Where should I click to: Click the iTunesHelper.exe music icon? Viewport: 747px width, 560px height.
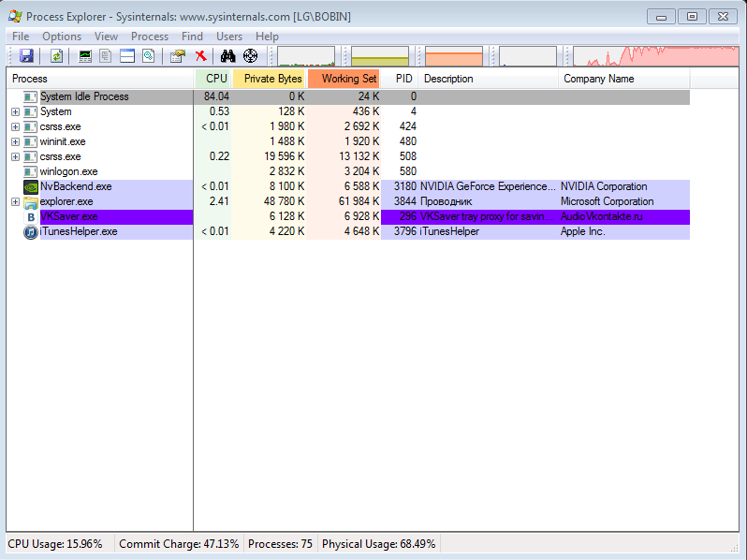tap(31, 232)
